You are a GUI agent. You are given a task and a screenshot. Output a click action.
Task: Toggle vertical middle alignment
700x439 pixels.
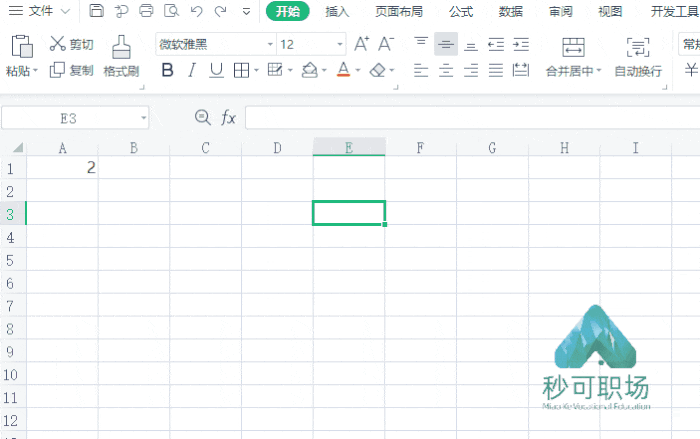(446, 44)
